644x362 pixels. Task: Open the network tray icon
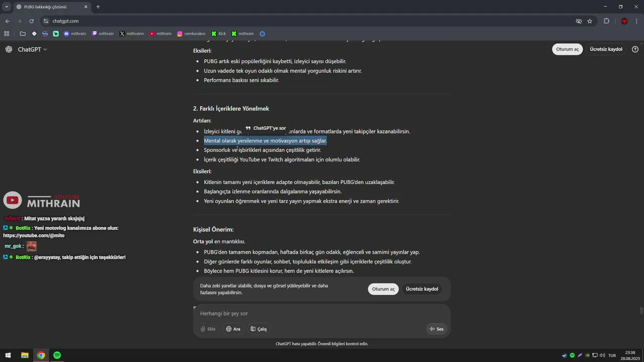(x=595, y=355)
